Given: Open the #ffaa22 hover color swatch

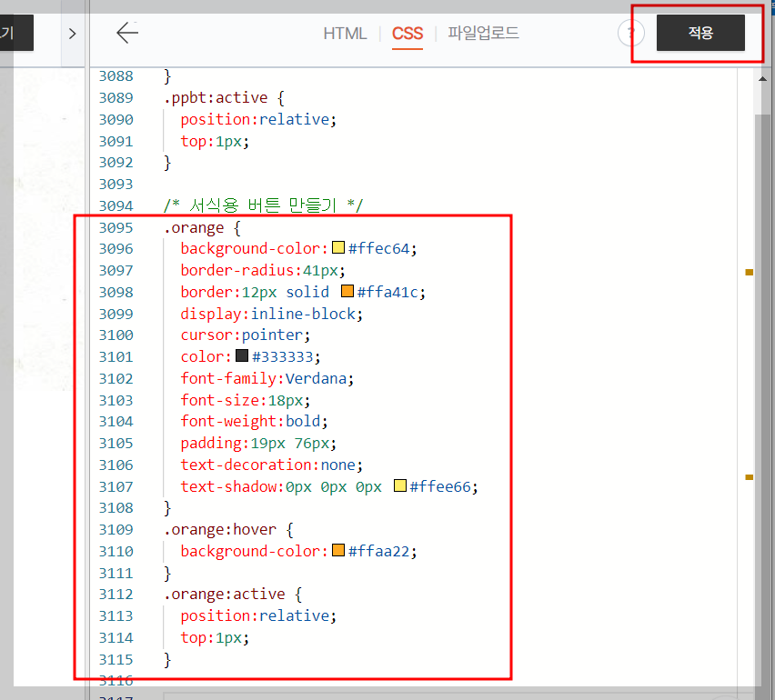Looking at the screenshot, I should tap(338, 550).
